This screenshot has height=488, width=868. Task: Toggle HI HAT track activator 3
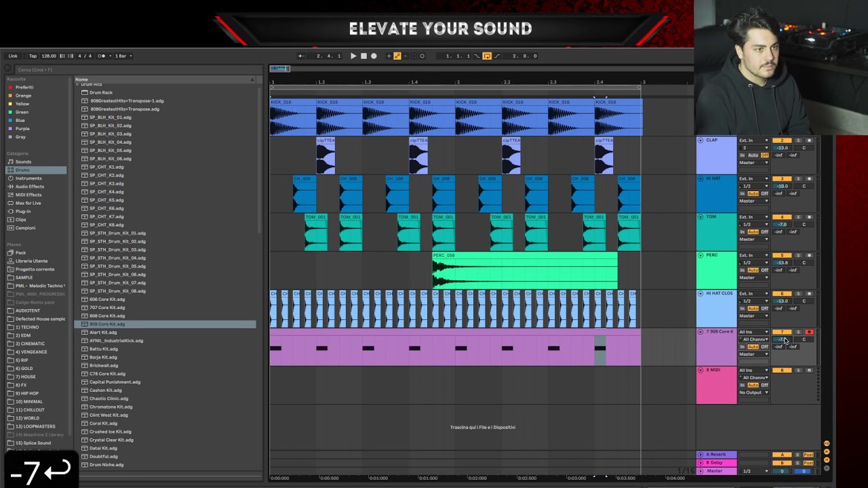(x=782, y=179)
